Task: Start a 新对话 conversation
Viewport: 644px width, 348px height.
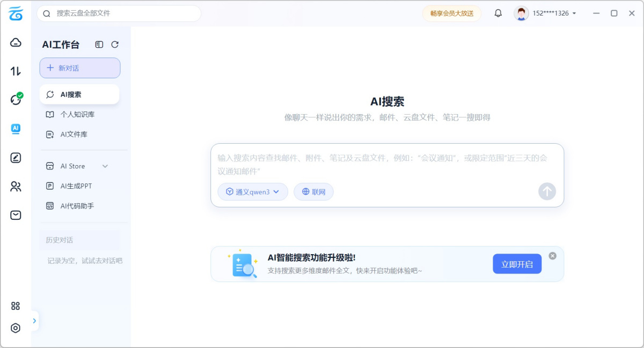Action: click(79, 68)
